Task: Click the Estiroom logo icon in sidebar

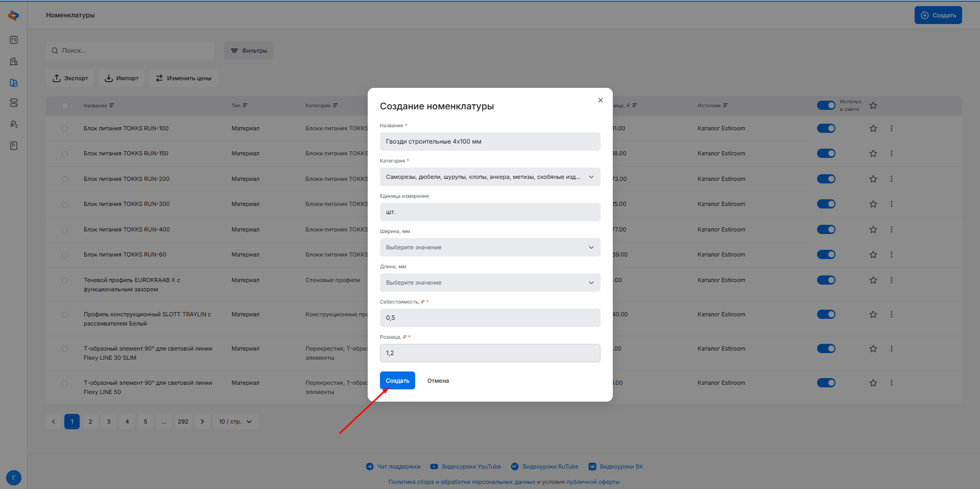Action: 14,15
